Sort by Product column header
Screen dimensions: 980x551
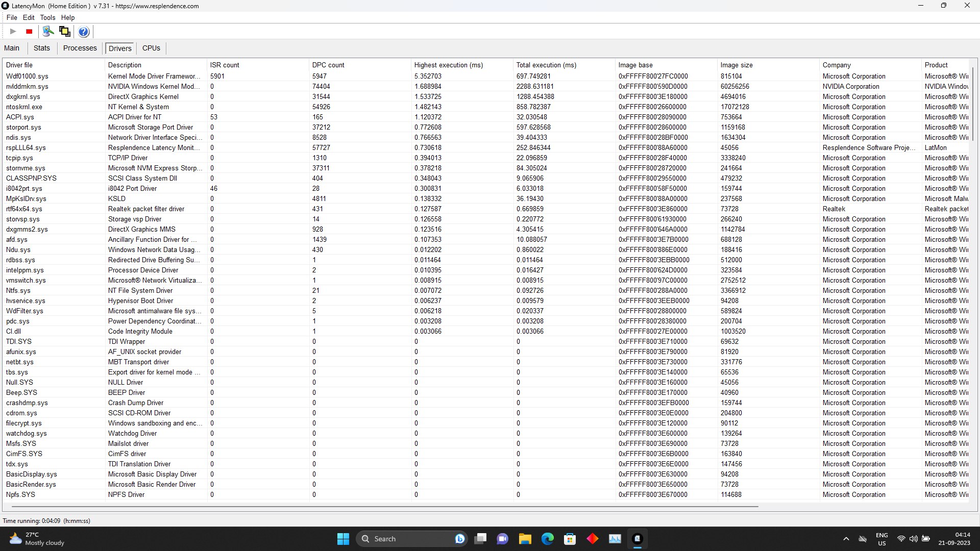945,65
